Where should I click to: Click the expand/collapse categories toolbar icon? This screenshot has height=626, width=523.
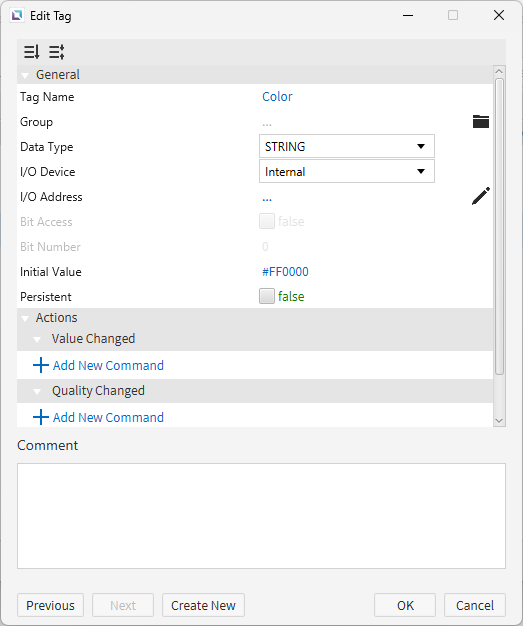(57, 52)
